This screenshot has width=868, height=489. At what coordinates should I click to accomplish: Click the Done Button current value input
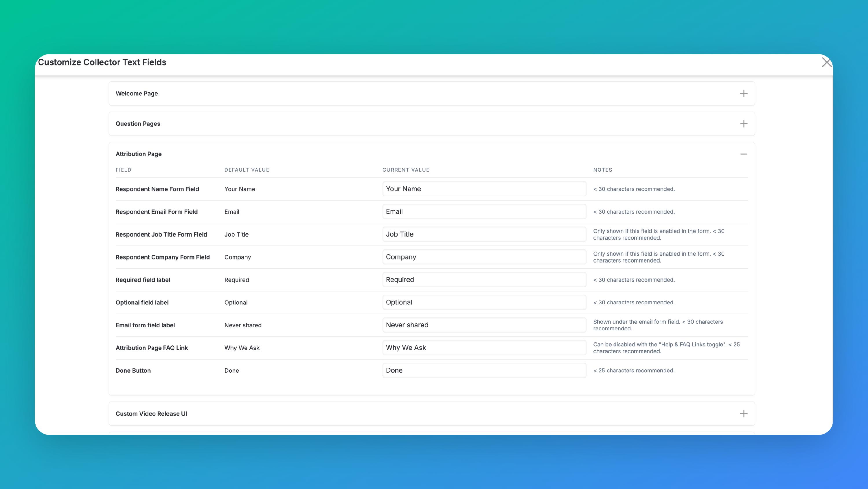484,370
